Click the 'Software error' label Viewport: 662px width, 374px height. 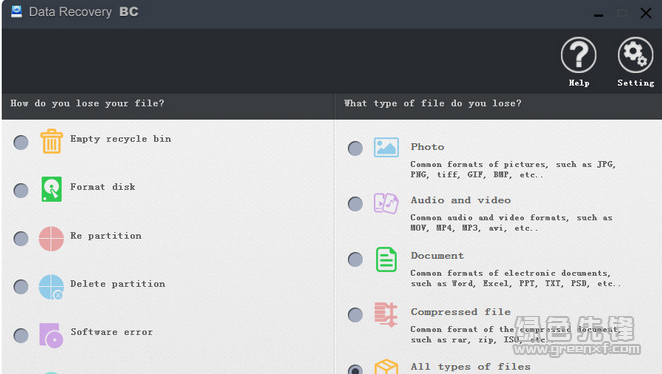tap(111, 332)
